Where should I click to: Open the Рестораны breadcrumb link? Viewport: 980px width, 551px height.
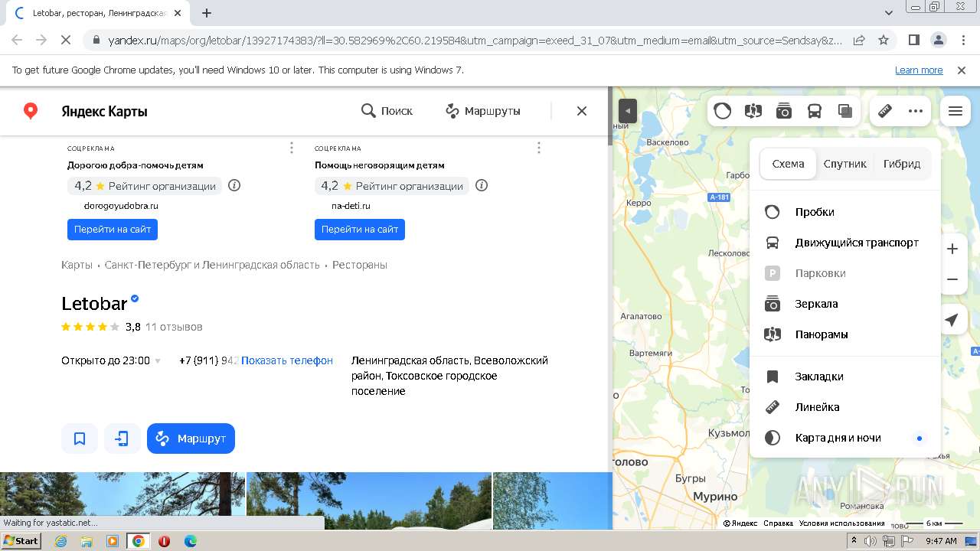(x=360, y=265)
